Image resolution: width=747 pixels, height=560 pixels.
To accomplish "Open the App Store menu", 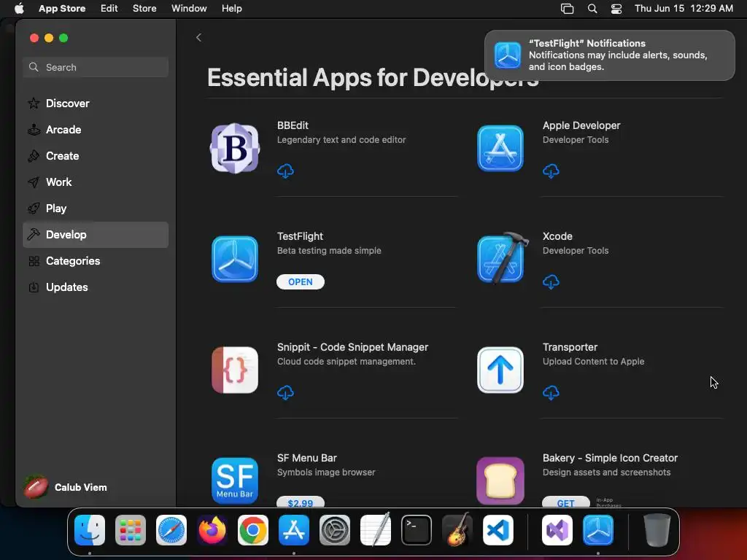I will pyautogui.click(x=62, y=8).
